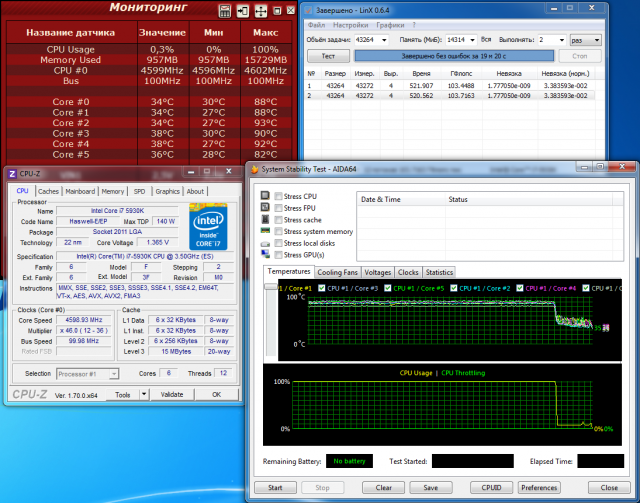Uncheck CPU #1 / Core #3 graph checkbox
The image size is (640, 503).
pos(322,288)
